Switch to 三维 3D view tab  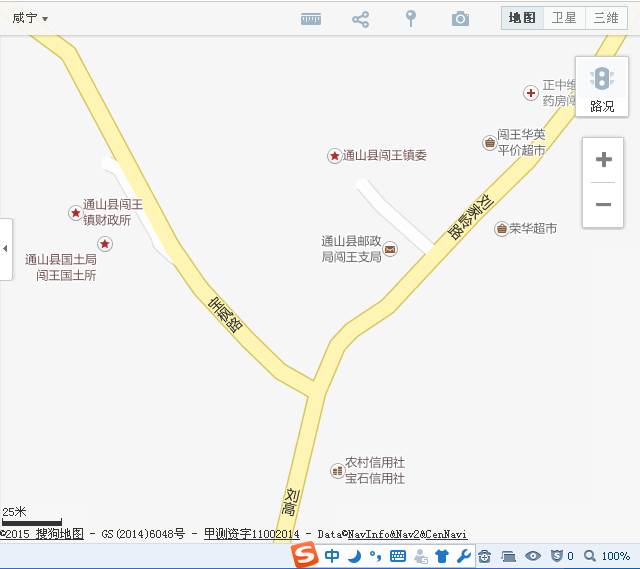[606, 18]
